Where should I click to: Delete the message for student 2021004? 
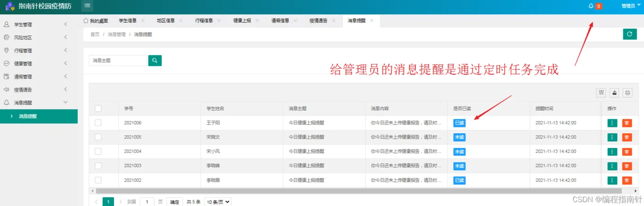(x=627, y=152)
